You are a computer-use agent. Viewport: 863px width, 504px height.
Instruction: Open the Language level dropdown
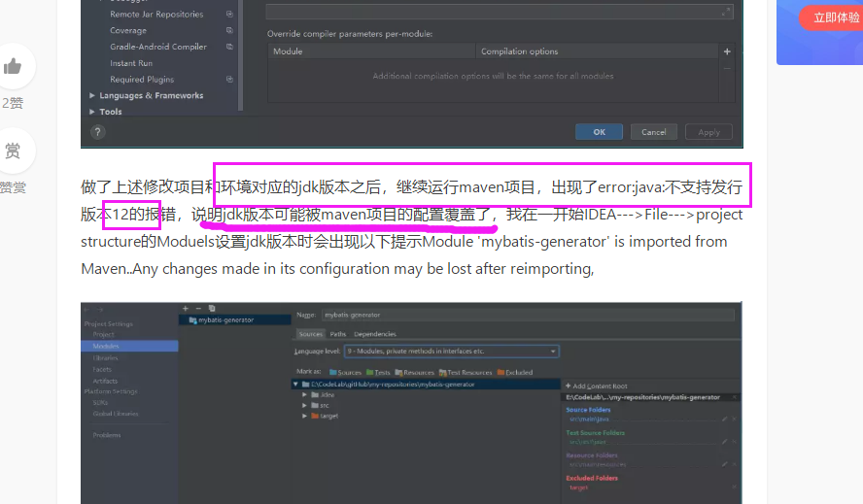[451, 351]
